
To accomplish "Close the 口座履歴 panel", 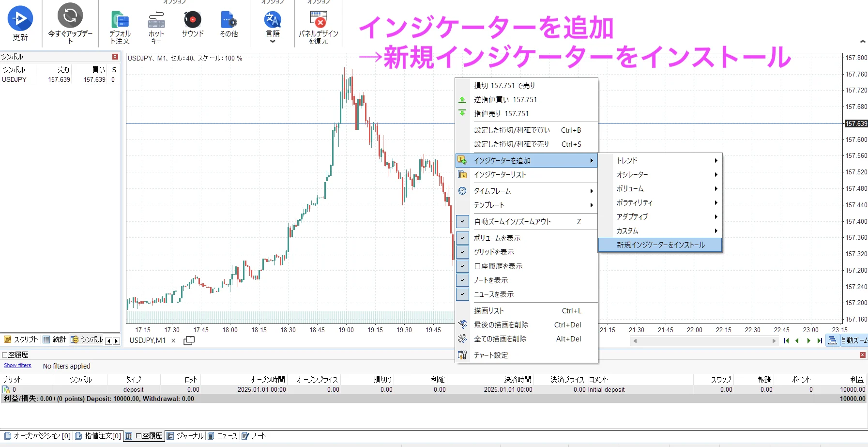I will pos(862,355).
